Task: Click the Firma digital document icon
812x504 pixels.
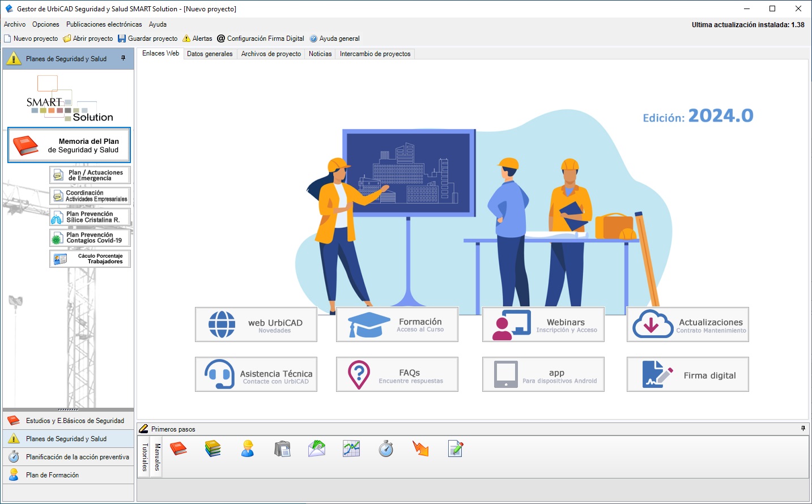Action: [657, 374]
